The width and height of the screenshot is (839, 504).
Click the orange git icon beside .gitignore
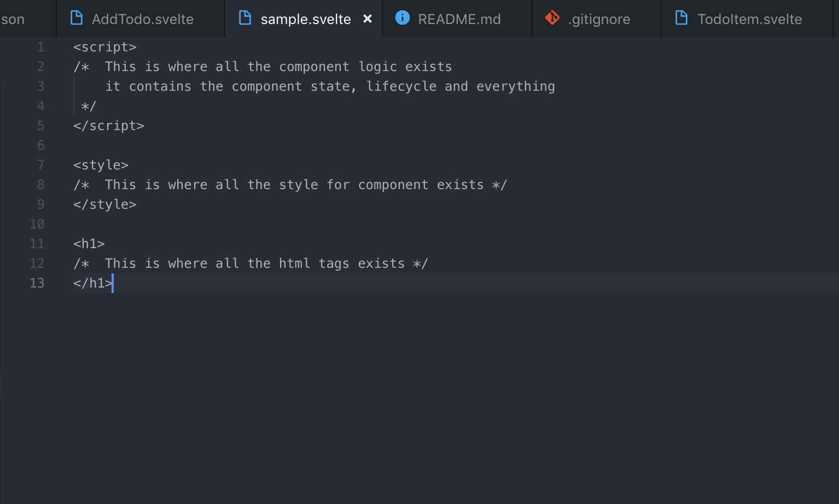pos(552,18)
